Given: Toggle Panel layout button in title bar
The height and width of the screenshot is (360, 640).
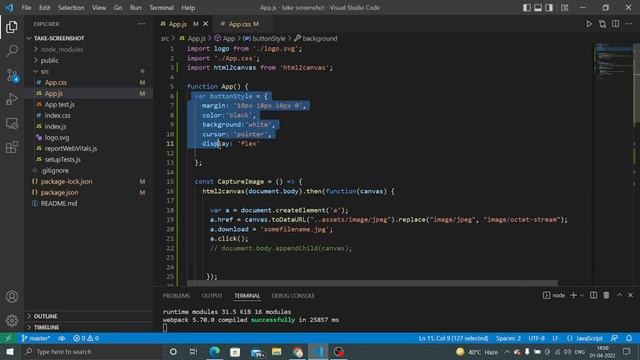Looking at the screenshot, I should coord(538,8).
